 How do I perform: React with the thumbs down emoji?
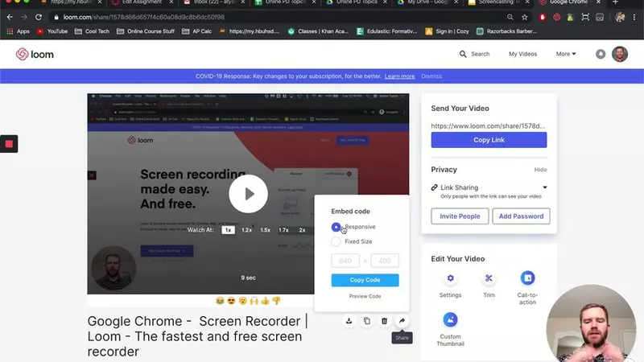click(x=276, y=301)
